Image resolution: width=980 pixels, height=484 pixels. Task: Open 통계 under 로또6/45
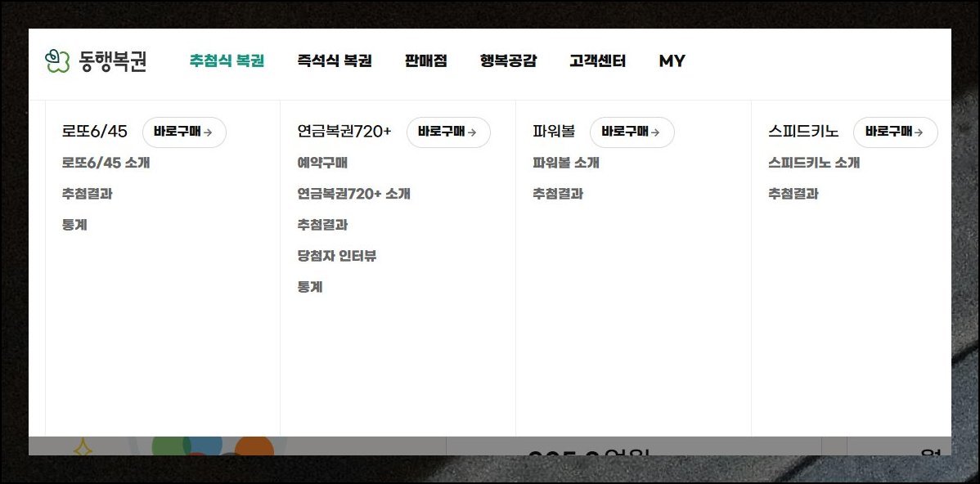[74, 226]
